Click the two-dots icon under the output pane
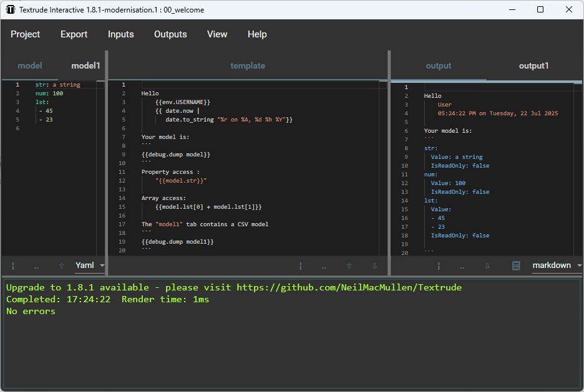Viewport: 584px width, 392px height. 462,267
